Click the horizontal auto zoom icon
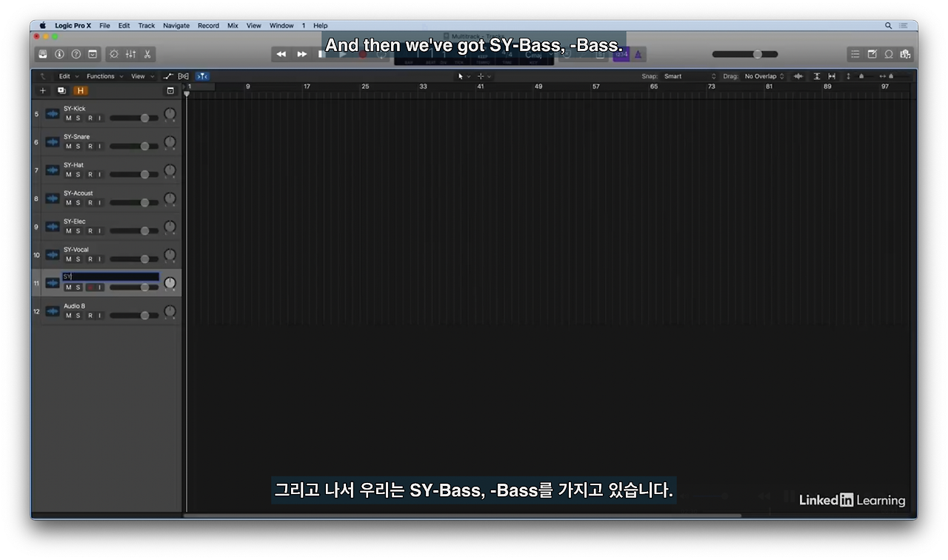948x560 pixels. click(832, 76)
